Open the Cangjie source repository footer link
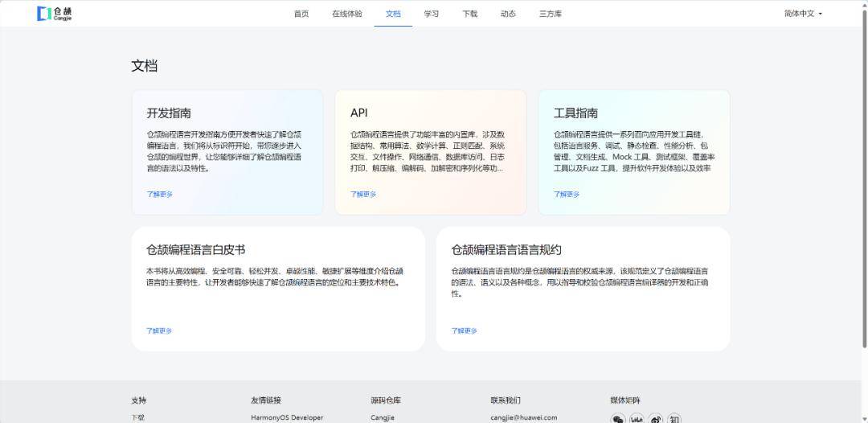The image size is (868, 423). [383, 418]
